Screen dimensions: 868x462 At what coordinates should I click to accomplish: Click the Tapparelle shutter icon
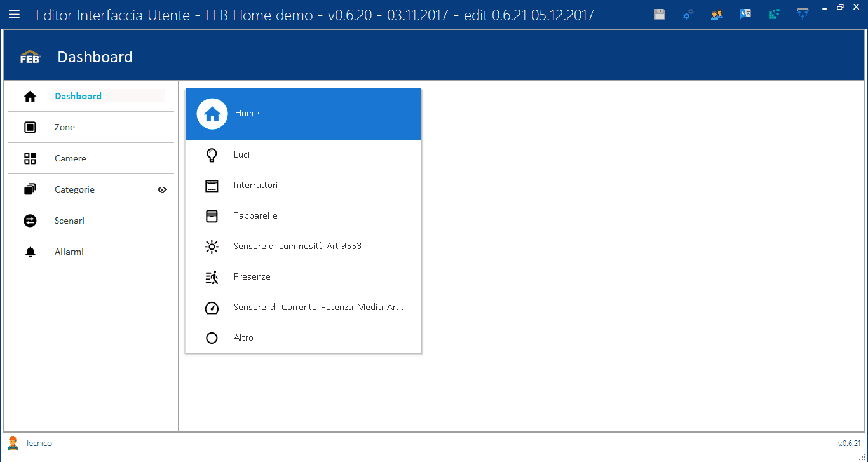click(x=212, y=216)
